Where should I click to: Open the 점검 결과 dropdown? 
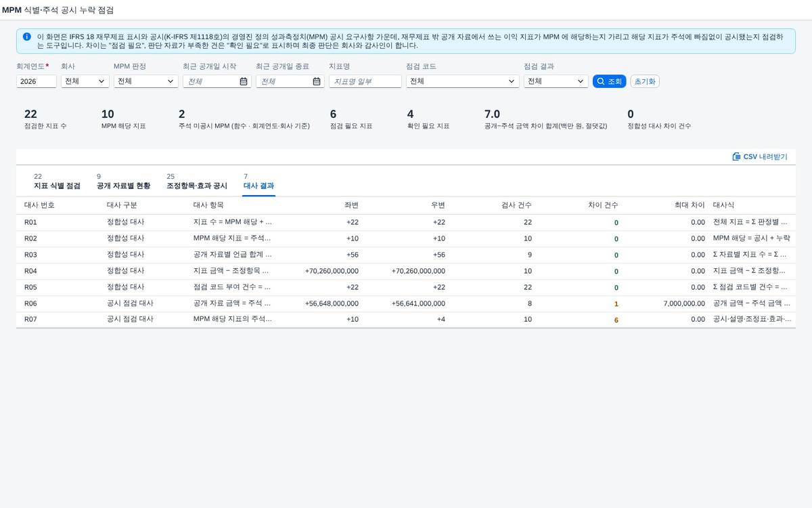[556, 81]
